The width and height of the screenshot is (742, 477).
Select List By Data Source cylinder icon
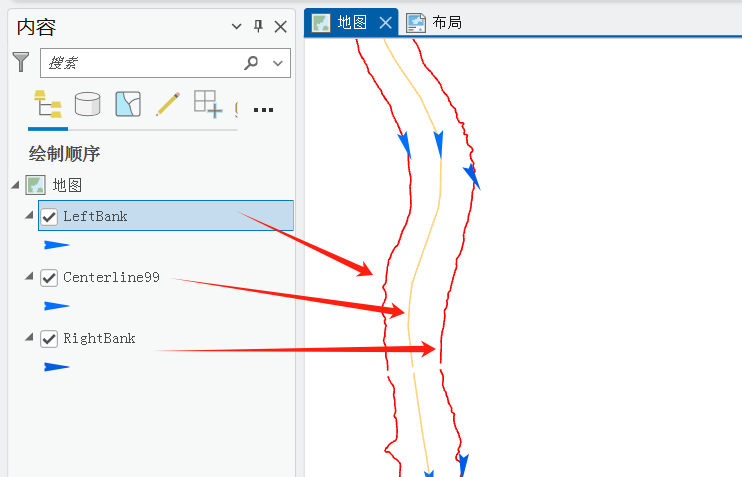(88, 104)
